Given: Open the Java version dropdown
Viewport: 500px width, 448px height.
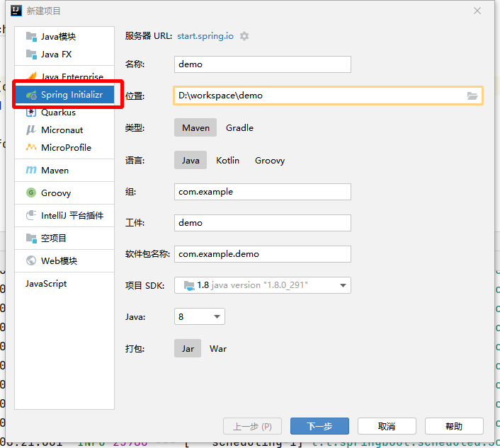Looking at the screenshot, I should click(x=200, y=316).
